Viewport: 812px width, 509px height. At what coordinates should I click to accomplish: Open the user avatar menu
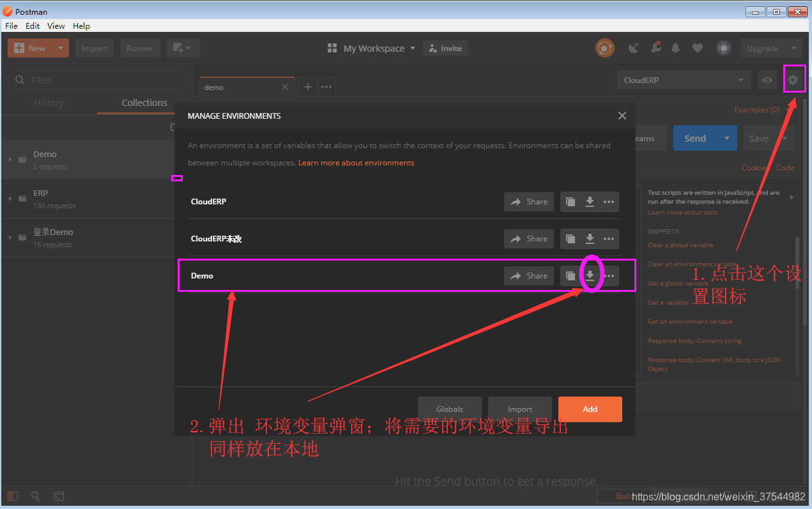pyautogui.click(x=723, y=48)
